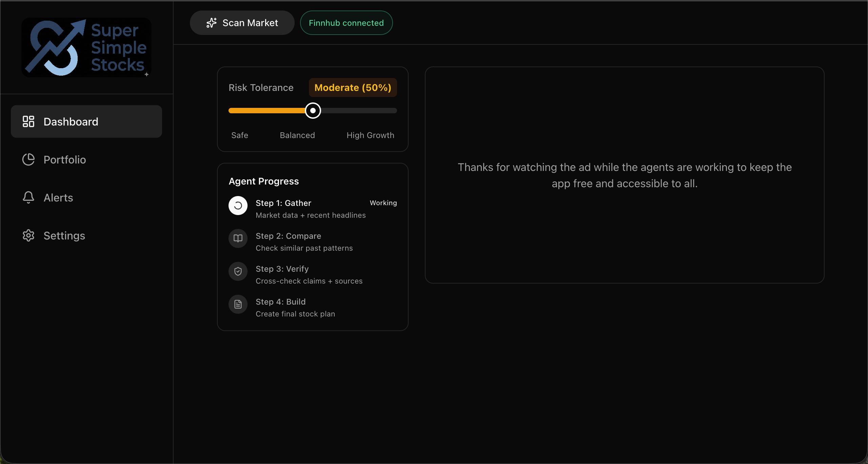Screen dimensions: 868x464
Task: Click the Dashboard grid icon
Action: click(28, 121)
